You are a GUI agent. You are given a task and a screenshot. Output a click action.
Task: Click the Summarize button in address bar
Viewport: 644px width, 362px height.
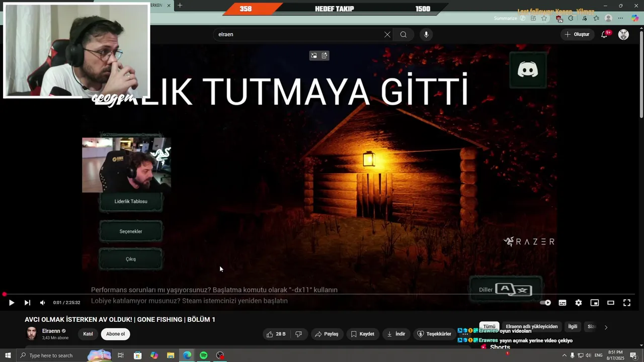point(509,18)
